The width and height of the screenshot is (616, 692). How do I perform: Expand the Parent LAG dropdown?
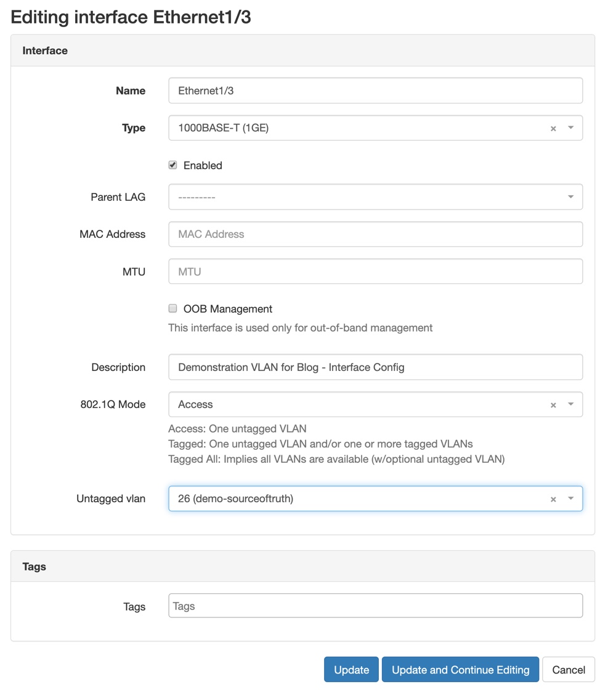tap(570, 197)
